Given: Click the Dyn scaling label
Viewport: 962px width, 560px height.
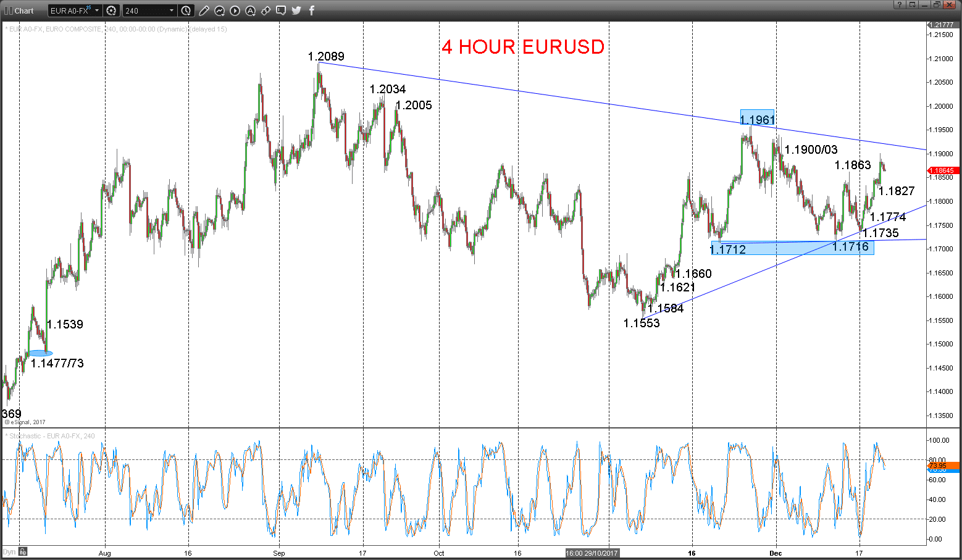Looking at the screenshot, I should click(9, 551).
